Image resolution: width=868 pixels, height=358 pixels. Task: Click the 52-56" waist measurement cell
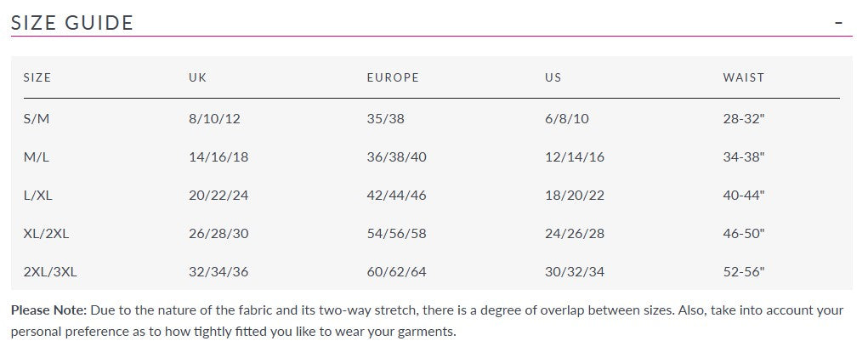click(x=744, y=272)
